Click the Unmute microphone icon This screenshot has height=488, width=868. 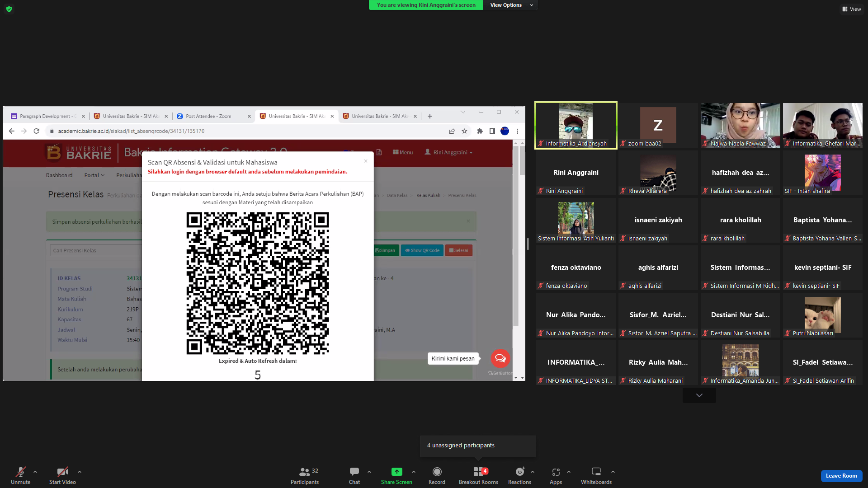pos(21,472)
